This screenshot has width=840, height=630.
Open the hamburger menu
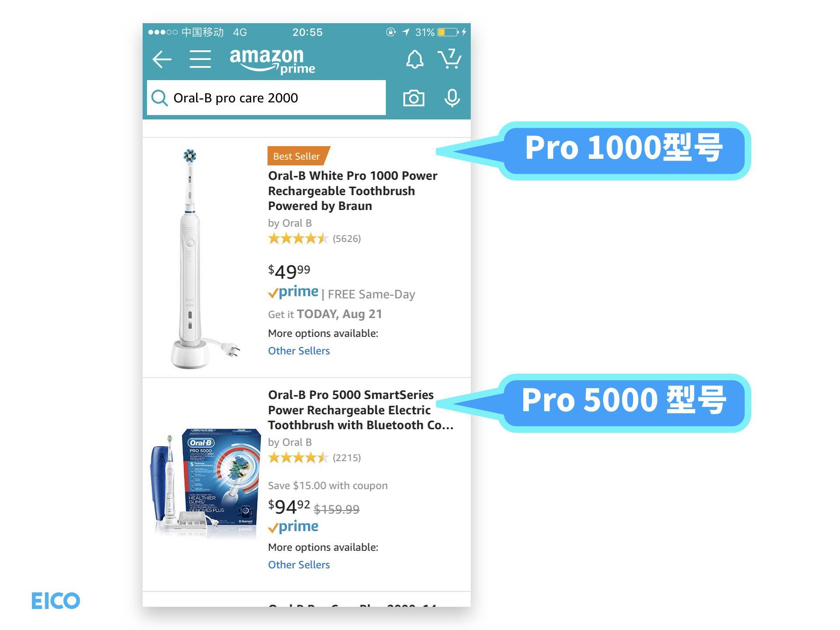(x=200, y=59)
